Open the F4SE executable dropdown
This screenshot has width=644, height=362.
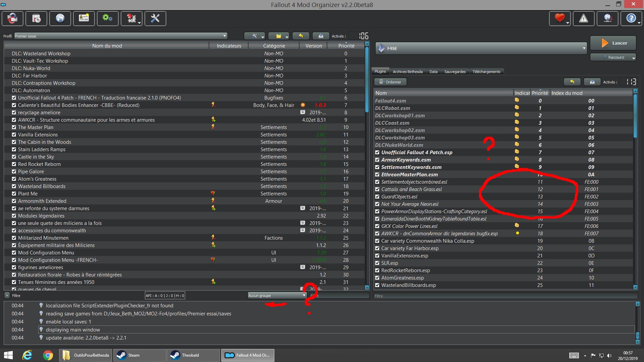pyautogui.click(x=481, y=48)
